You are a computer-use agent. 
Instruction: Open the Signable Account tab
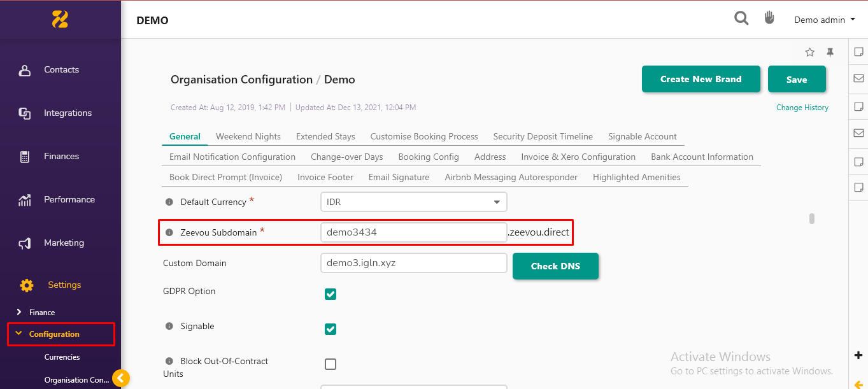coord(643,136)
